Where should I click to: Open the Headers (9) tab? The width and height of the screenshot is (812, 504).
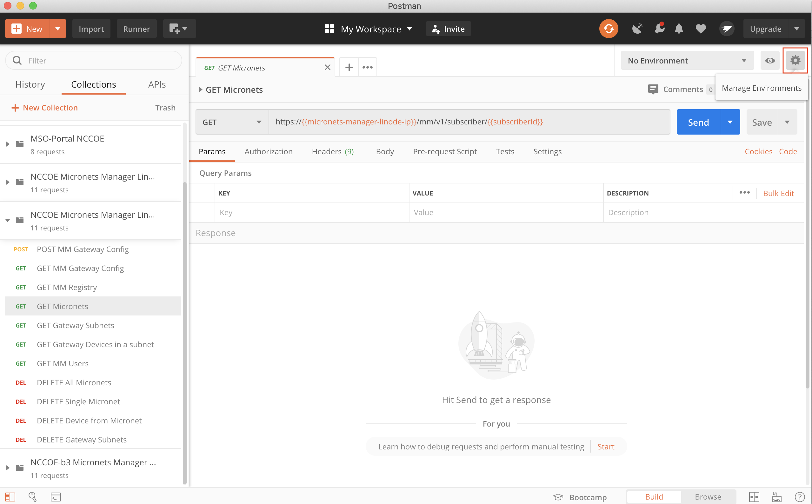coord(333,151)
